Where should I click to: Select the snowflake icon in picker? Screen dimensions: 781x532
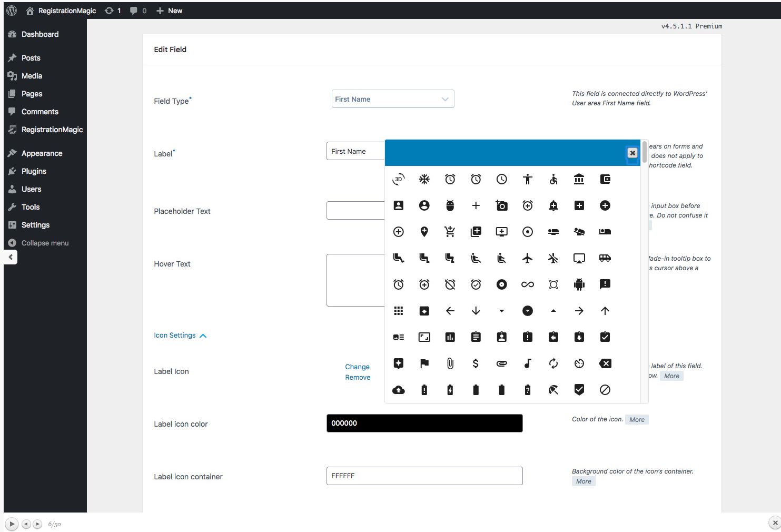[424, 179]
